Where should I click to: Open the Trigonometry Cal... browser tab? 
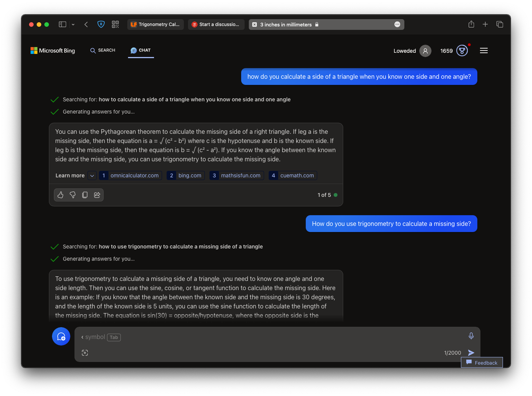click(156, 24)
